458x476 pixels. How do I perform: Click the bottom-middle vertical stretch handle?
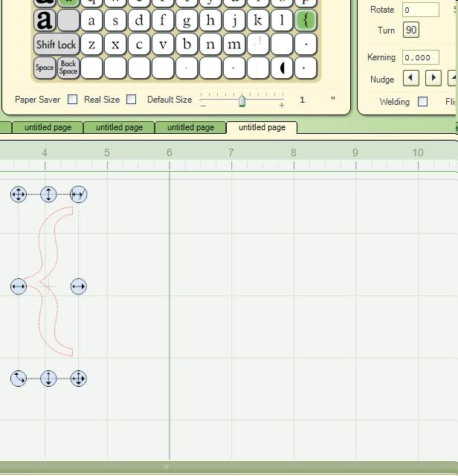coord(48,379)
